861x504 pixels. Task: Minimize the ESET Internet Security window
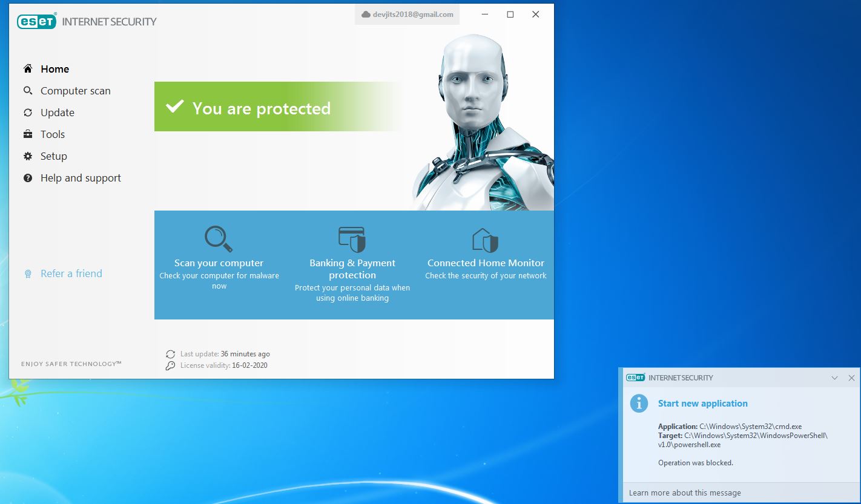click(485, 15)
